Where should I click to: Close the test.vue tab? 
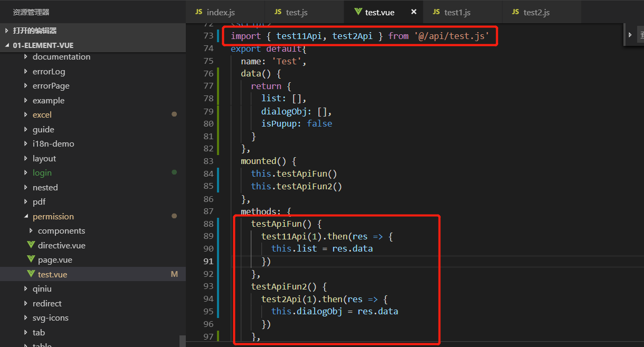(413, 12)
